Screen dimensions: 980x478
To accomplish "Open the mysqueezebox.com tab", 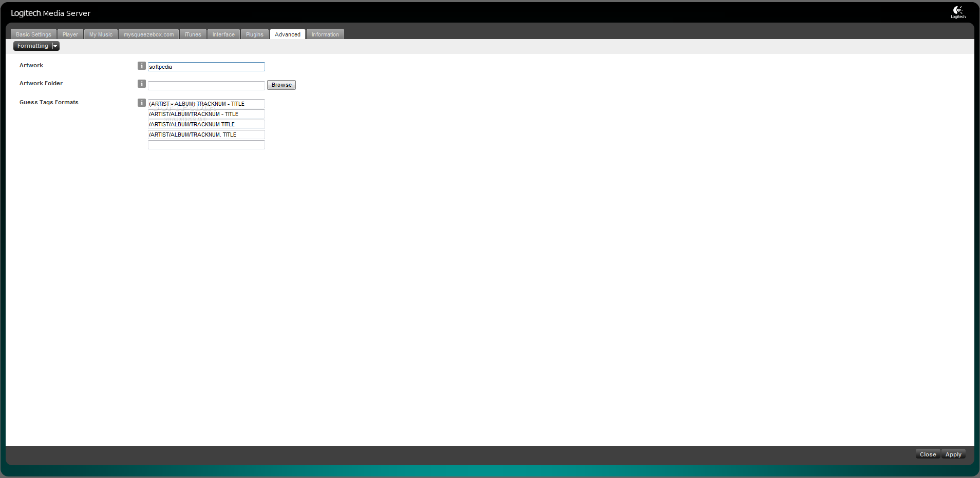I will point(149,34).
